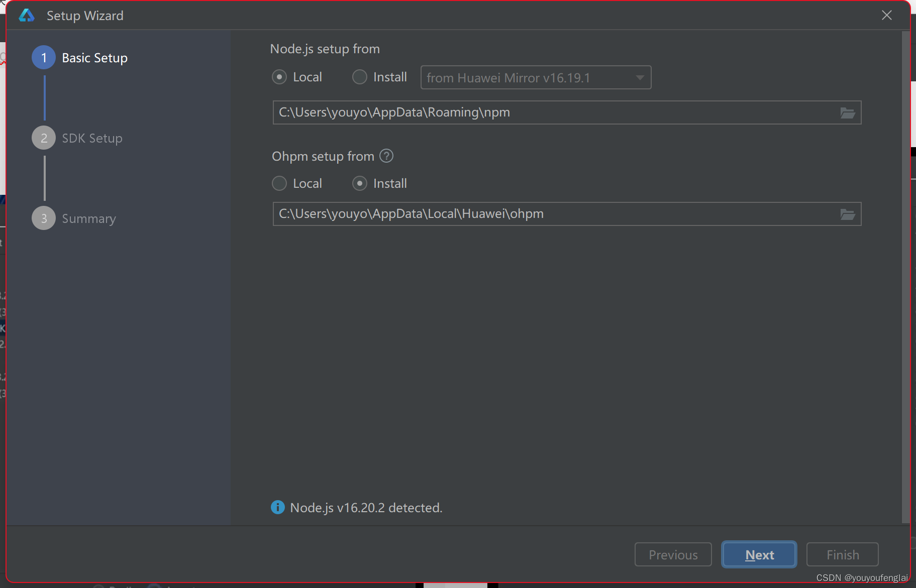
Task: Click the Next button
Action: tap(759, 554)
